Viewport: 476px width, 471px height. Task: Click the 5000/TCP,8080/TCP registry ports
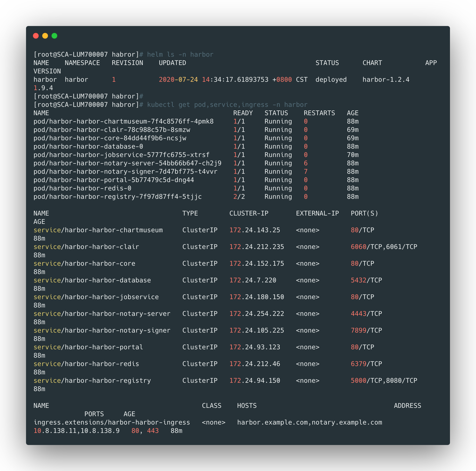383,381
